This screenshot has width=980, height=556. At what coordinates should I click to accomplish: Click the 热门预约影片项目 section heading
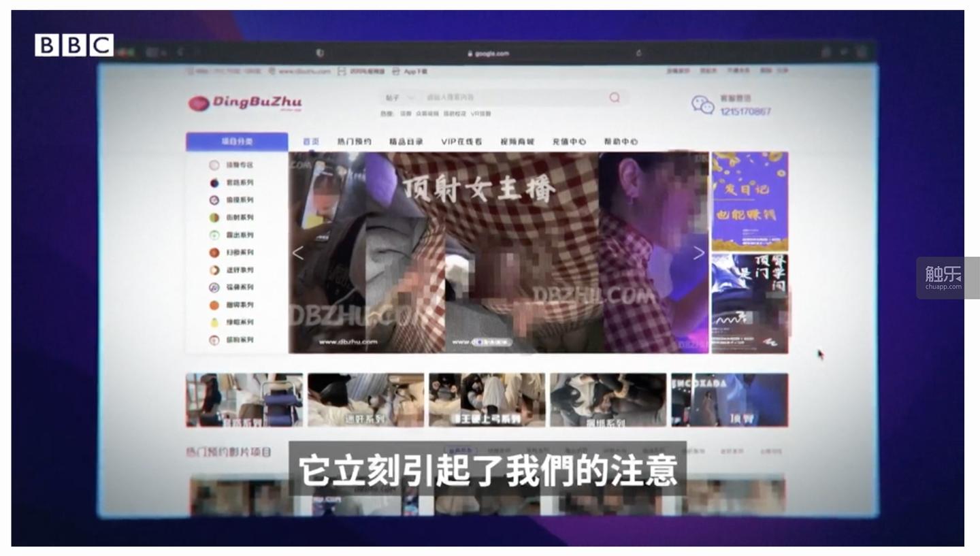[x=229, y=452]
